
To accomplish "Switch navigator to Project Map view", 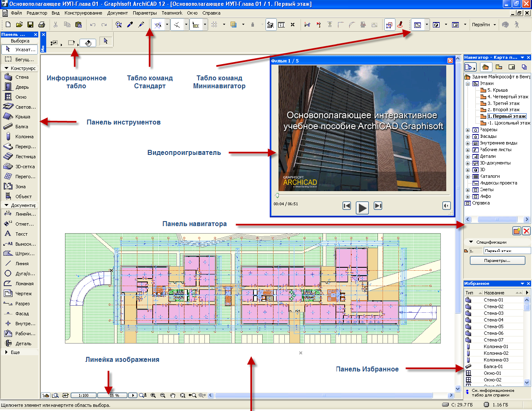I will [x=485, y=67].
